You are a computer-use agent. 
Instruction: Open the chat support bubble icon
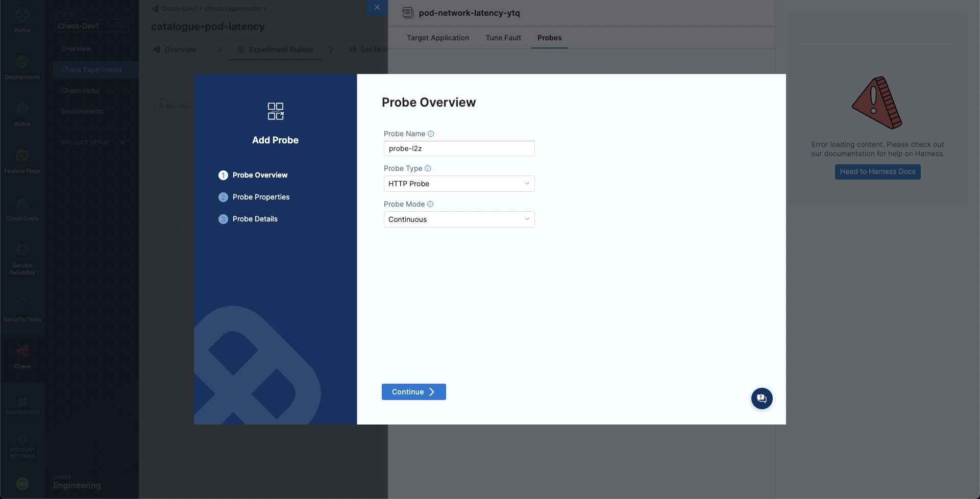(762, 398)
